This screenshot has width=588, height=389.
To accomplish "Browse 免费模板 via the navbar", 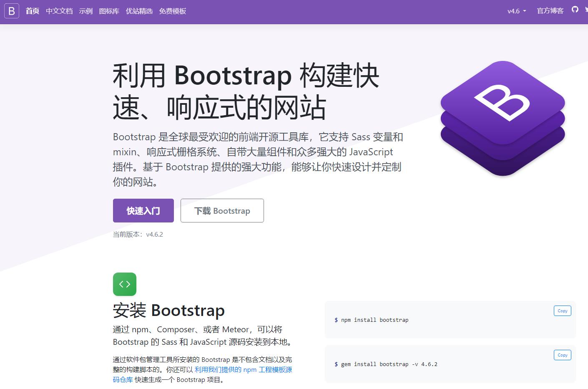I will 172,11.
